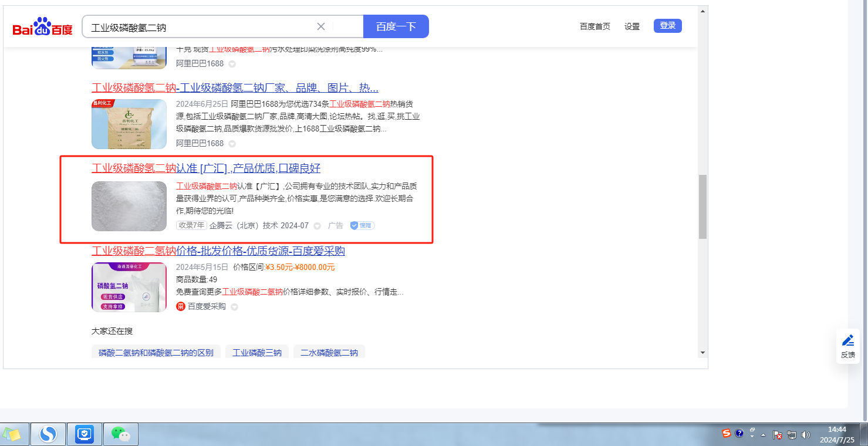
Task: Clear the search box with the X icon
Action: point(321,26)
